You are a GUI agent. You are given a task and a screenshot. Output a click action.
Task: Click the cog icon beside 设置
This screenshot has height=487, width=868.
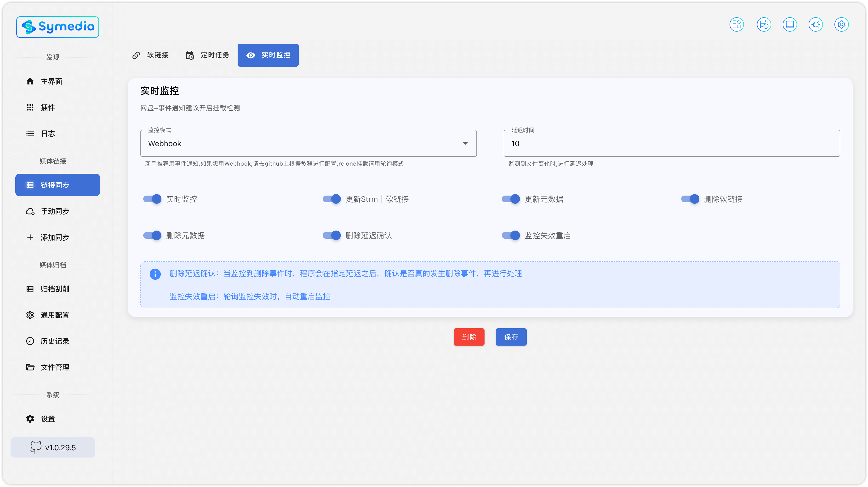30,419
